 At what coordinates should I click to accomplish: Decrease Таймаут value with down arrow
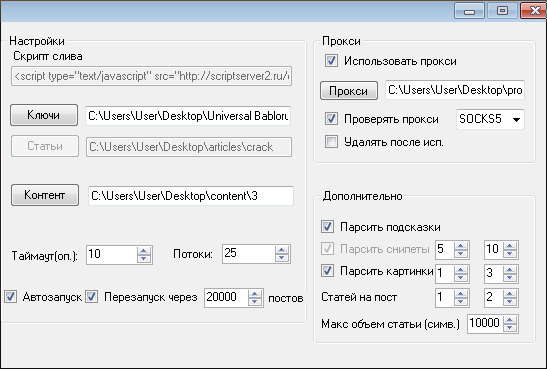tap(144, 258)
